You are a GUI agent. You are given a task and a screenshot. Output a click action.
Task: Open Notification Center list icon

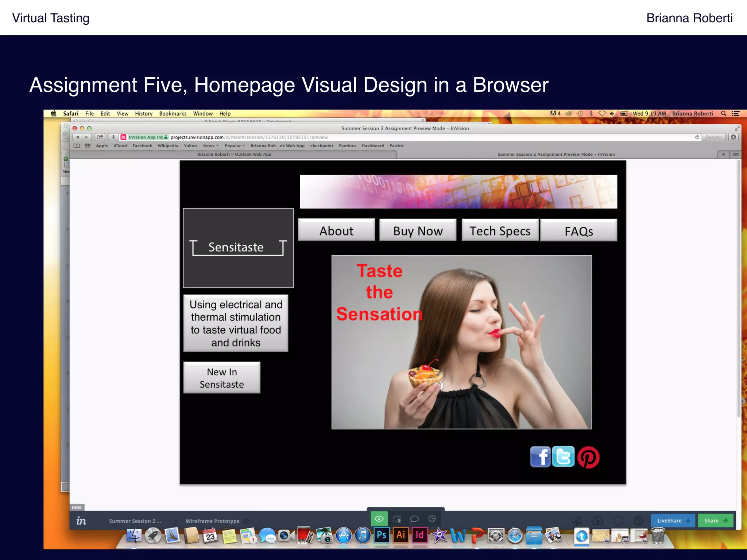[735, 113]
